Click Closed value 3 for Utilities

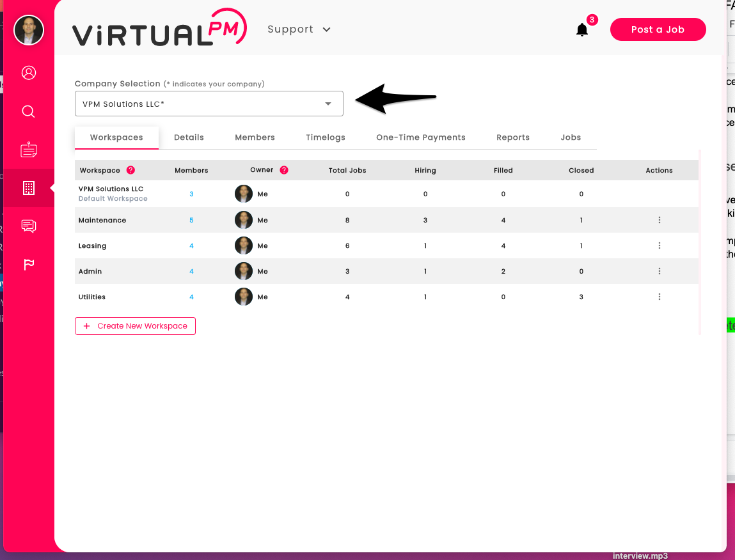pyautogui.click(x=581, y=297)
